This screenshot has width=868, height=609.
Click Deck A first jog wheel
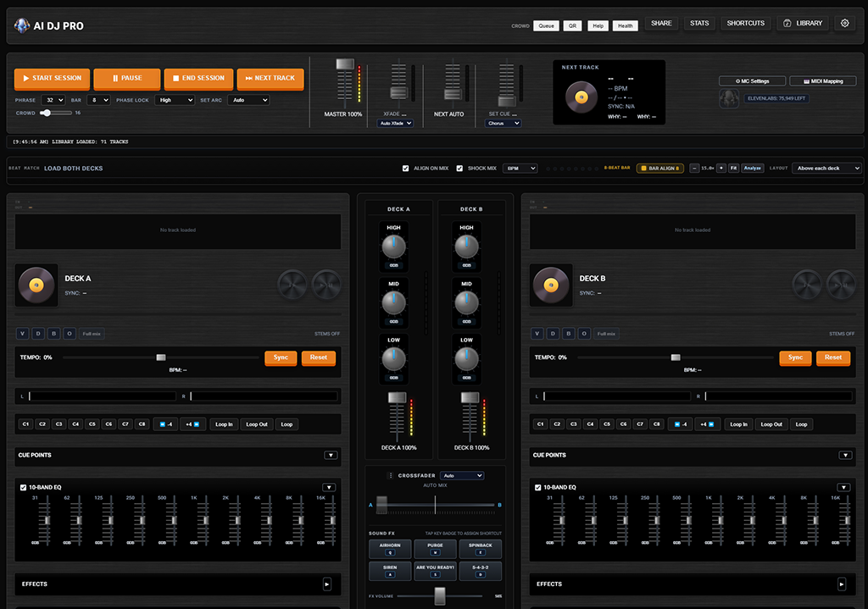click(292, 285)
